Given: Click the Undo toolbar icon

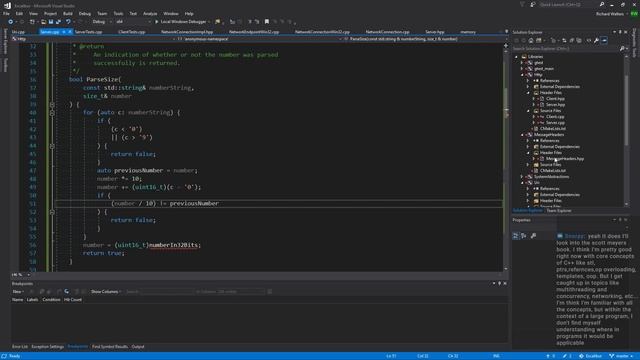Looking at the screenshot, I should [68, 22].
